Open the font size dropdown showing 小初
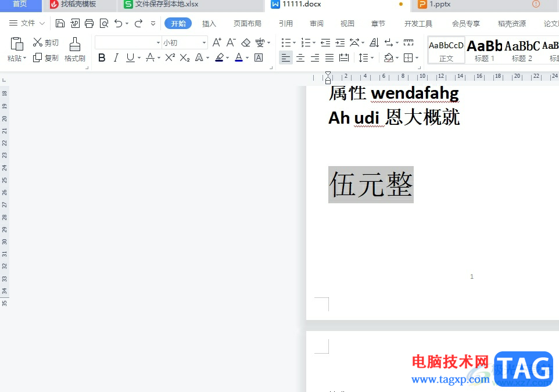 (204, 43)
